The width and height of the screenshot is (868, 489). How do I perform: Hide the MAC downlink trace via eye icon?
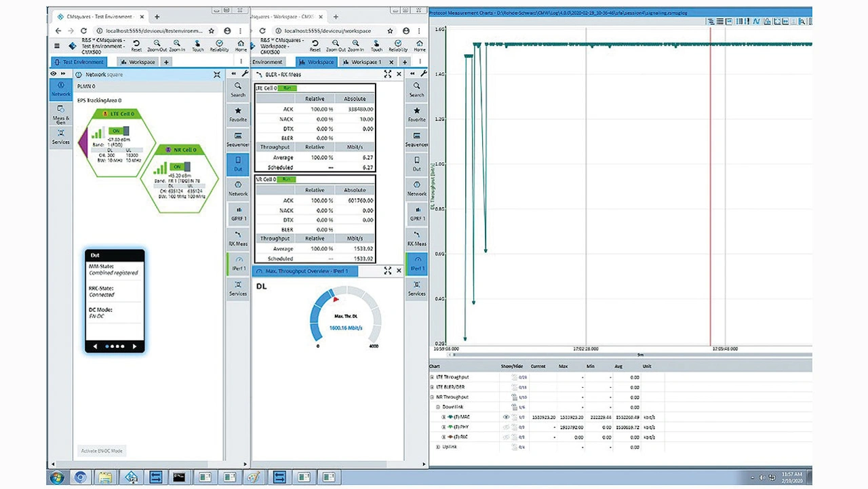(x=506, y=417)
